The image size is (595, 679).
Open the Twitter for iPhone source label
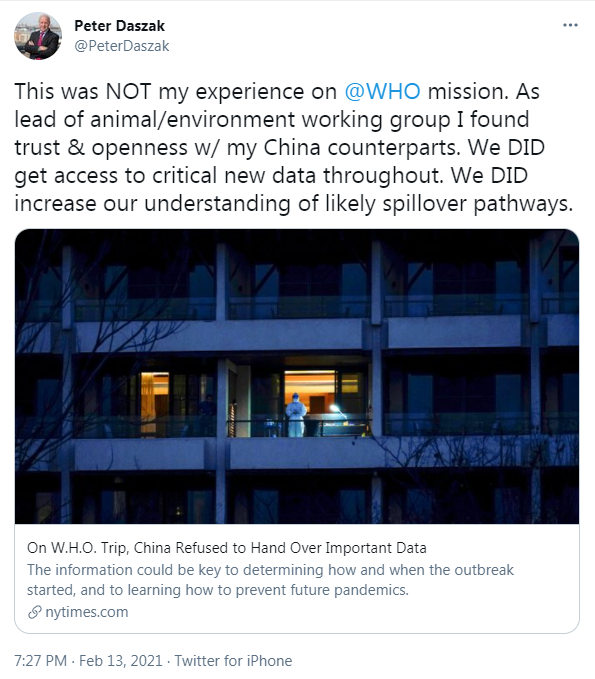pyautogui.click(x=233, y=661)
